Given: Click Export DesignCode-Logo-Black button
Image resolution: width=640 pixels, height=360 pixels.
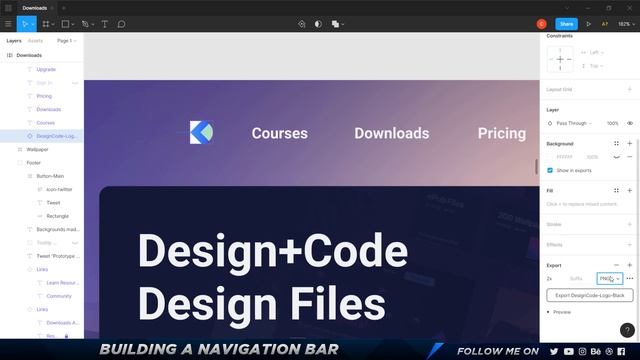Looking at the screenshot, I should pos(590,295).
